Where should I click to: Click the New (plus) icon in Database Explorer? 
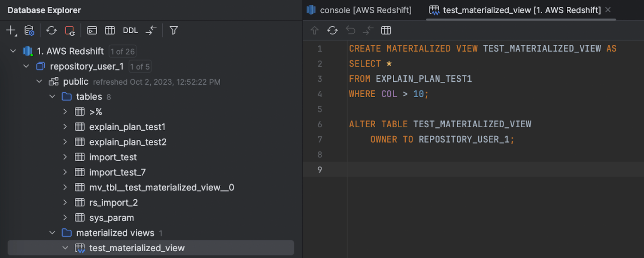[x=11, y=31]
